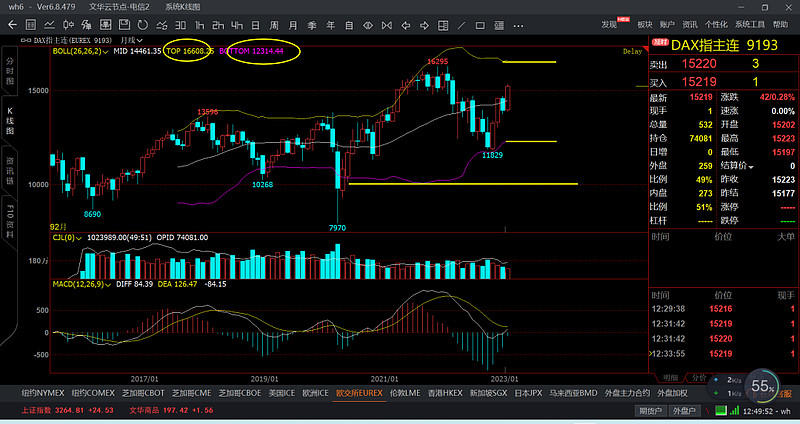Select the 芝加哥CME exchange tab

point(191,393)
